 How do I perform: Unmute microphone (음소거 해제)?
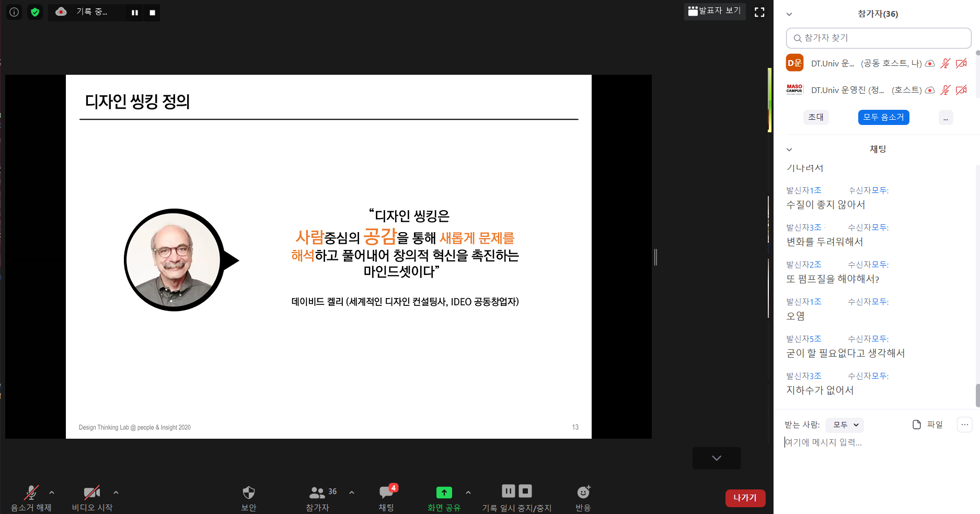coord(31,493)
